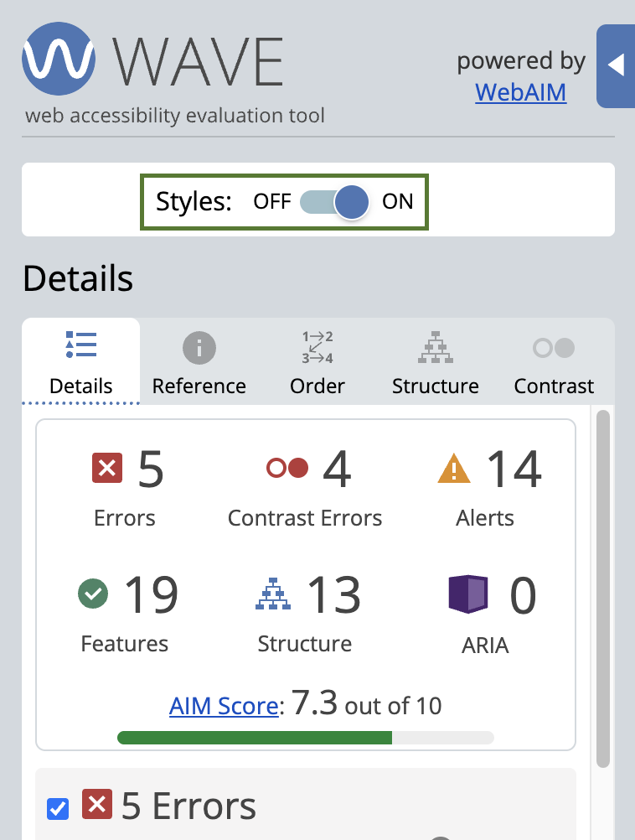Click the Contrast Errors circles icon
The width and height of the screenshot is (635, 840).
click(287, 468)
